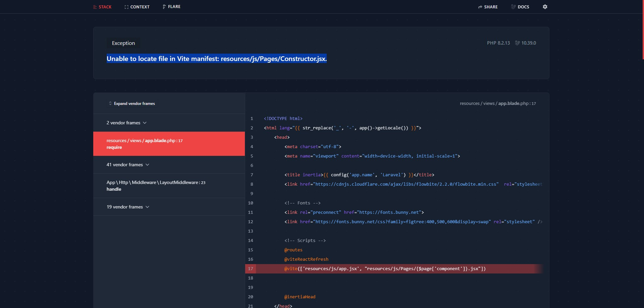Click the PHP 8.2.13 version text
Image resolution: width=644 pixels, height=308 pixels.
pyautogui.click(x=498, y=43)
